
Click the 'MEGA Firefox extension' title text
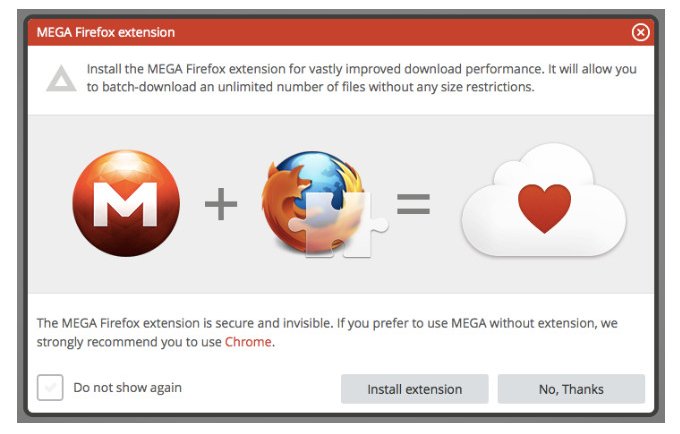coord(106,32)
